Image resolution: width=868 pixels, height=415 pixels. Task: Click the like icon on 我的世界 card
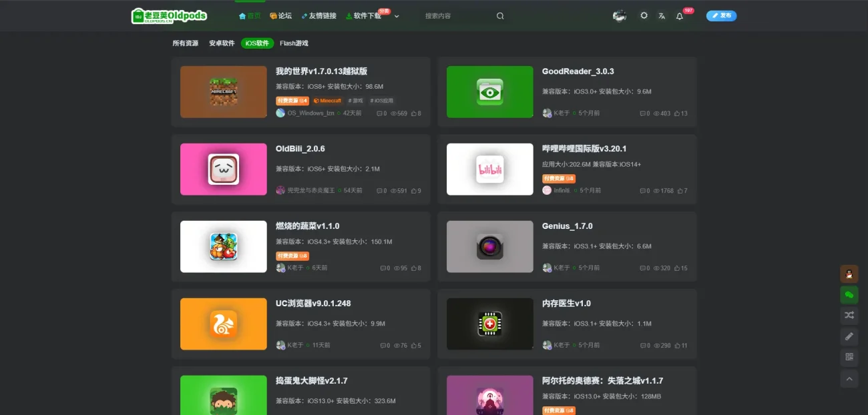point(414,113)
